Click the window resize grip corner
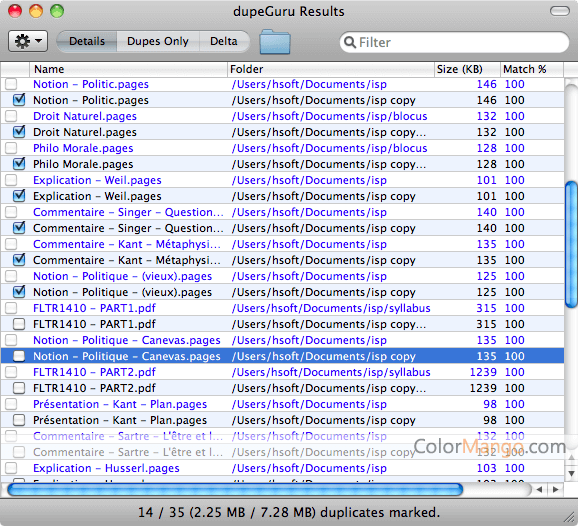The image size is (578, 526). (570, 519)
